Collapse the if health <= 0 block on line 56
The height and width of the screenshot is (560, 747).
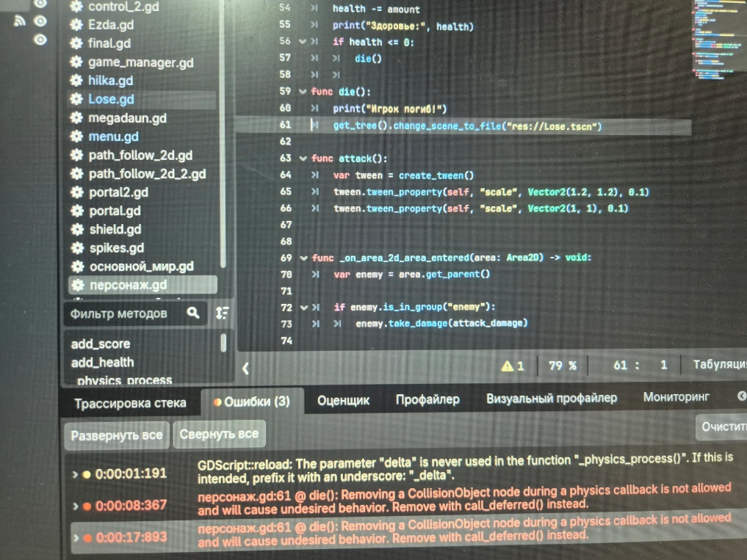point(302,41)
